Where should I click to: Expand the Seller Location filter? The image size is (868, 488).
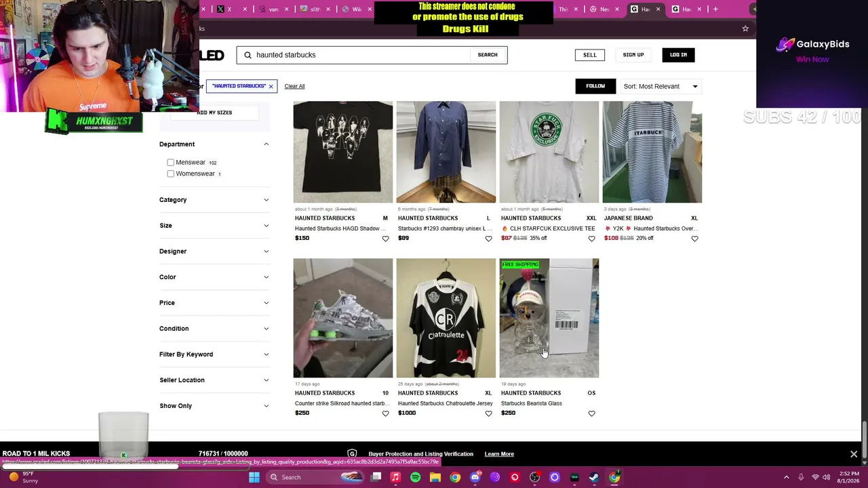[214, 380]
